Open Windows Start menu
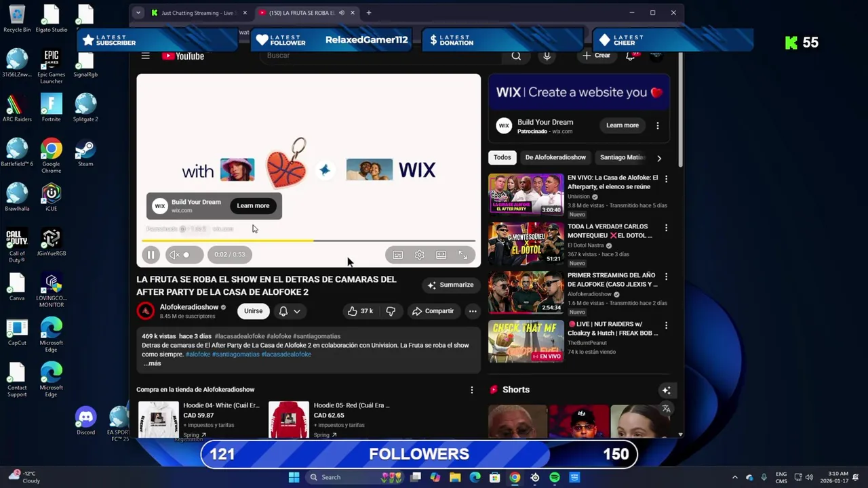The width and height of the screenshot is (868, 488). 294,477
